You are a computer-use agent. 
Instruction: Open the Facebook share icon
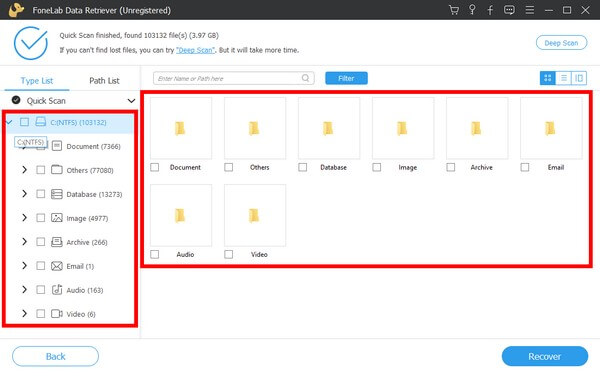coord(490,10)
